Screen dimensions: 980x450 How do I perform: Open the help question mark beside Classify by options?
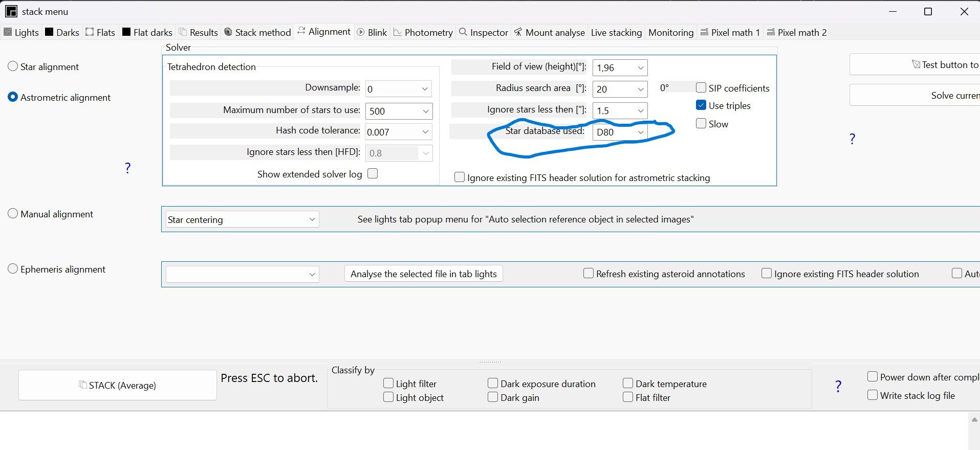pyautogui.click(x=838, y=386)
